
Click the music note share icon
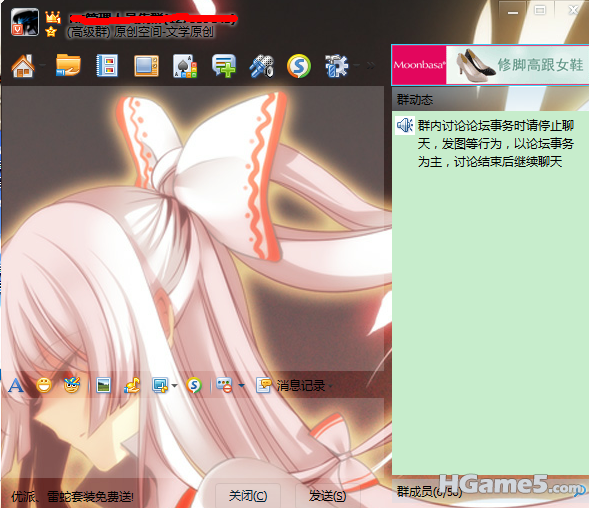click(132, 385)
